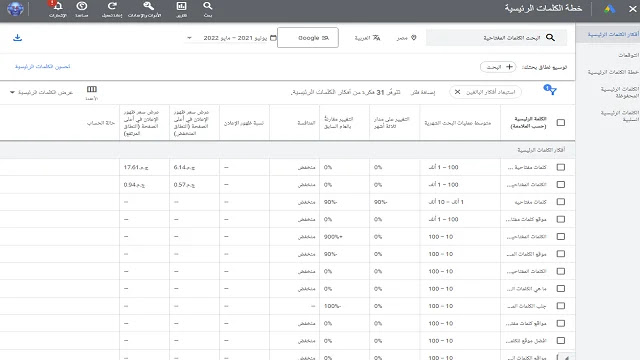Check the 'افضل موقع' keyword row
Image resolution: width=640 pixels, height=360 pixels.
coord(561,340)
